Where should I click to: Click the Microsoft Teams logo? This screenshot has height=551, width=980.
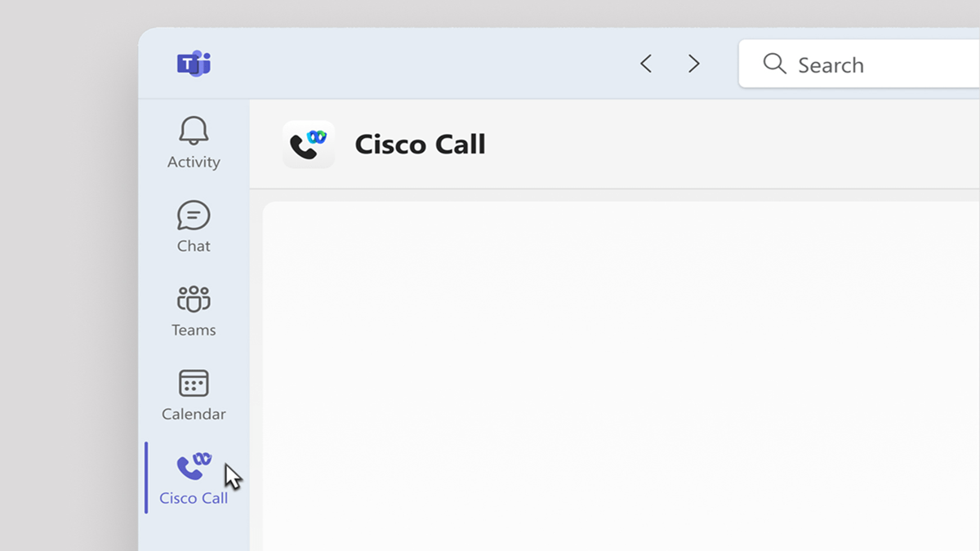click(x=194, y=63)
